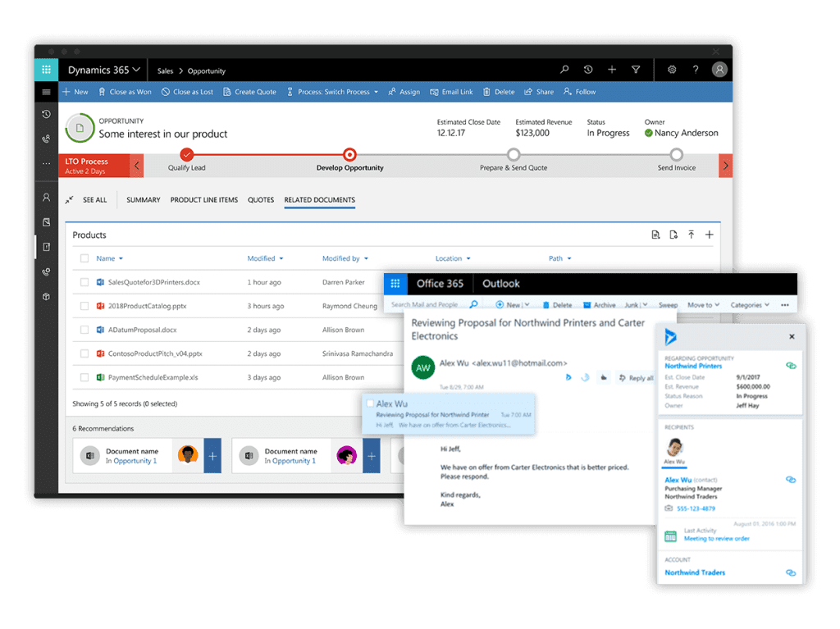The height and width of the screenshot is (629, 840).
Task: Switch to the SUMMARY tab
Action: [143, 200]
